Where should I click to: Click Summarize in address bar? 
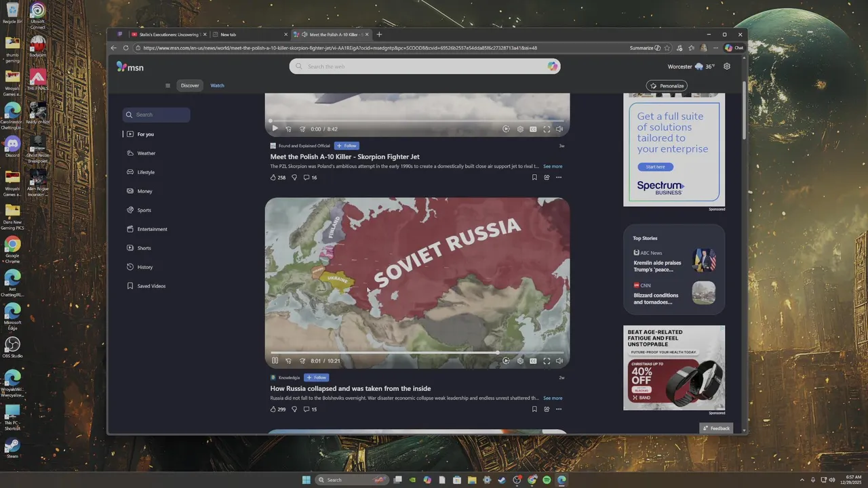(644, 48)
